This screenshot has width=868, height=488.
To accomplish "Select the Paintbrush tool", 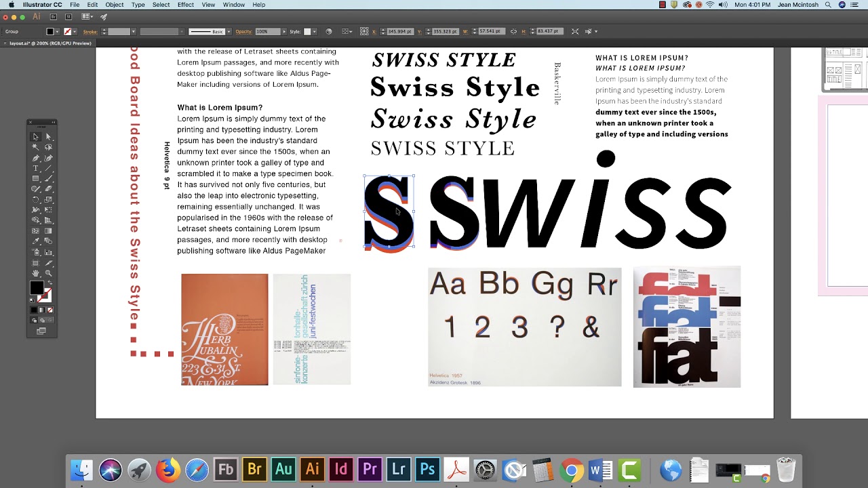I will [48, 178].
